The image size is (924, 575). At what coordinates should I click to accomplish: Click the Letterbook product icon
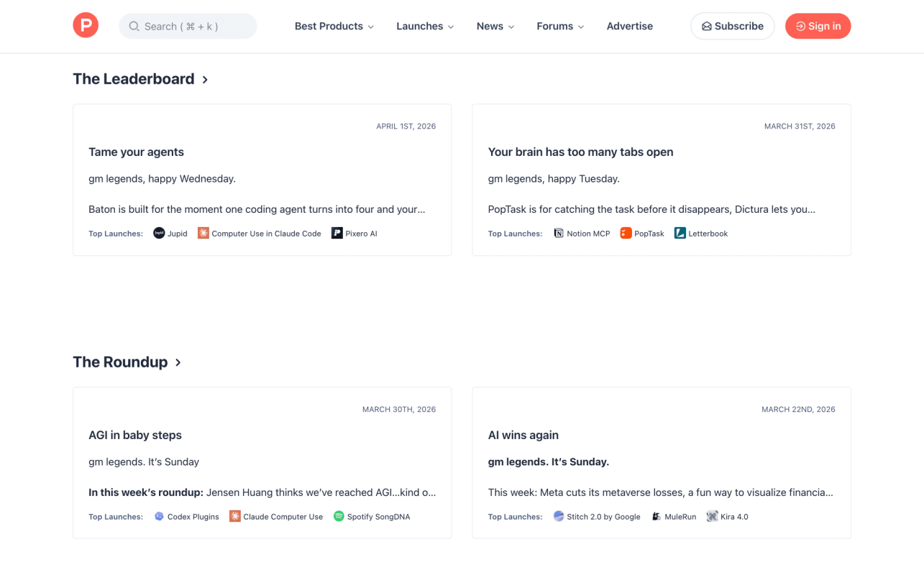click(680, 233)
